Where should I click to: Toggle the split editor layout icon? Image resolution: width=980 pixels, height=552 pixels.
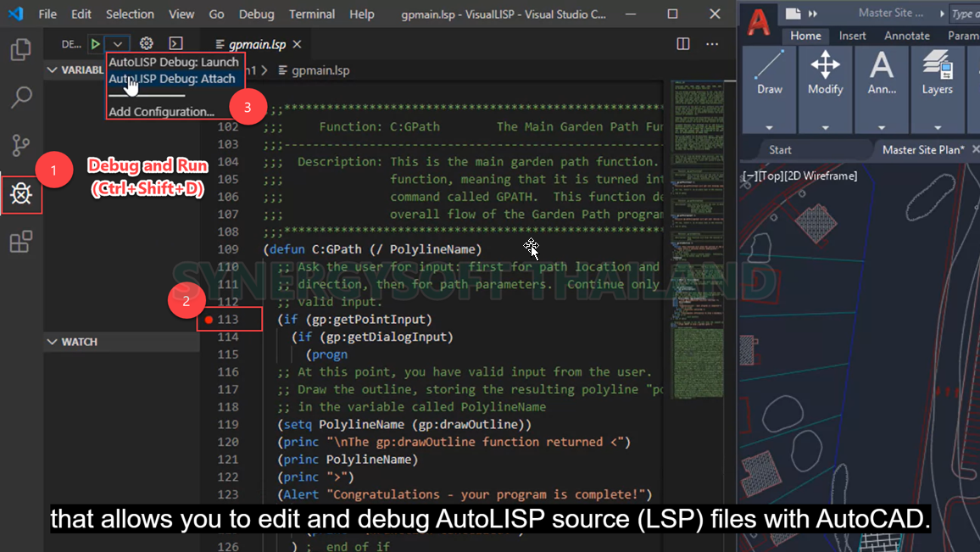pyautogui.click(x=682, y=43)
